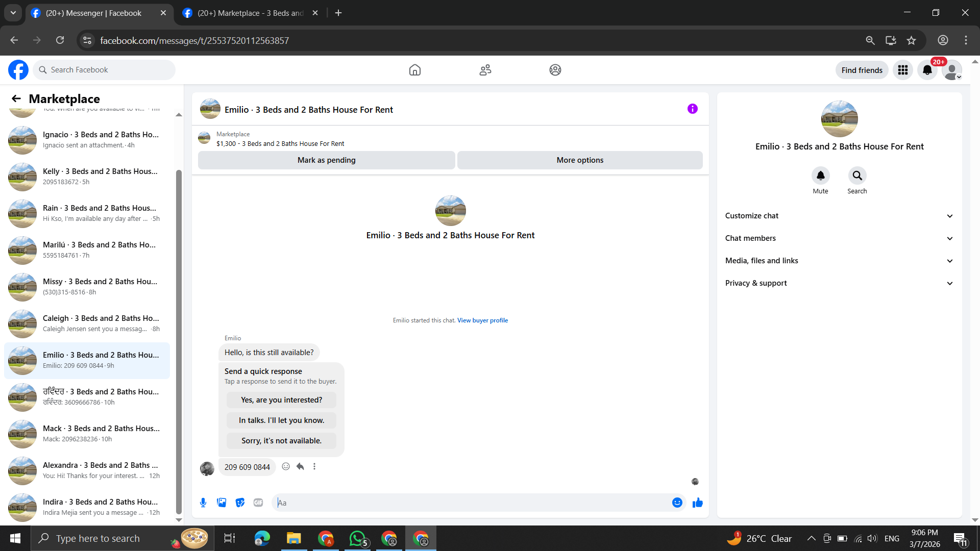Open the Rain conversation

click(87, 214)
